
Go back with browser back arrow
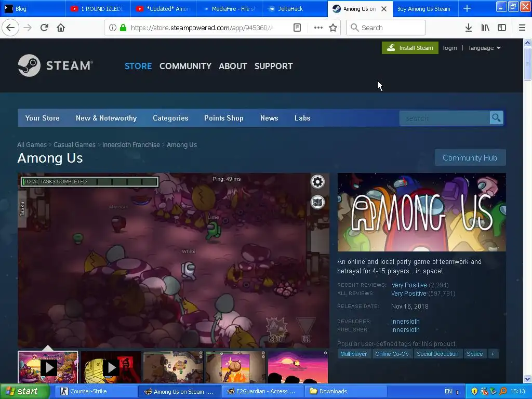10,28
